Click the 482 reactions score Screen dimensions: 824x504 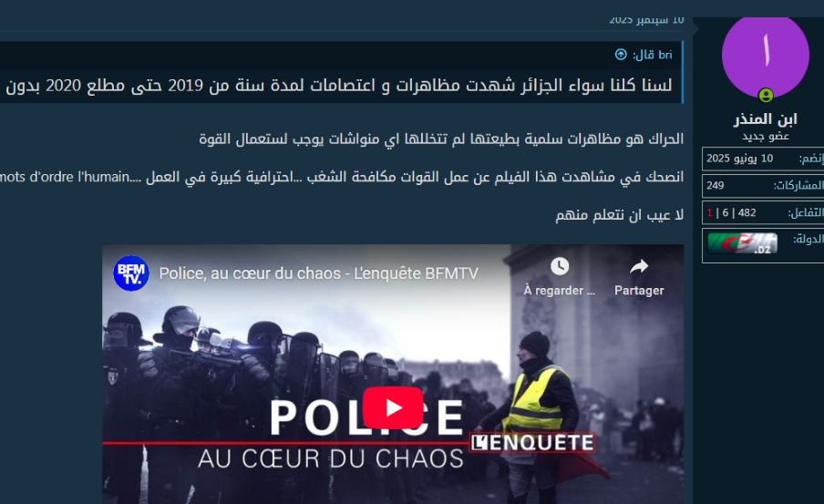(747, 213)
